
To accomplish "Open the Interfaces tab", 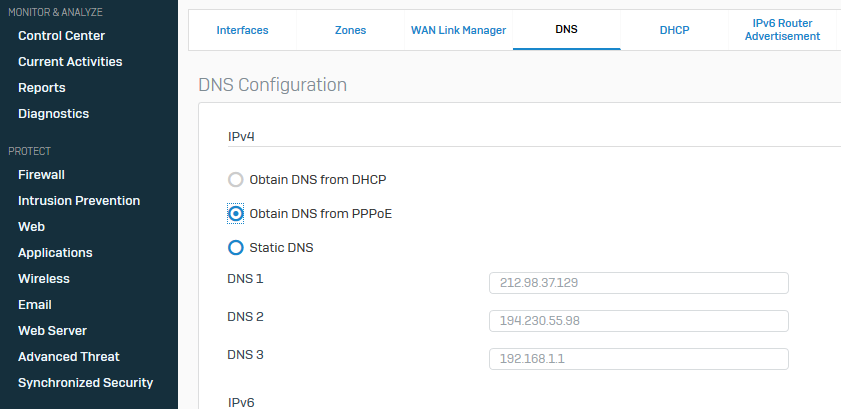I will pos(242,30).
